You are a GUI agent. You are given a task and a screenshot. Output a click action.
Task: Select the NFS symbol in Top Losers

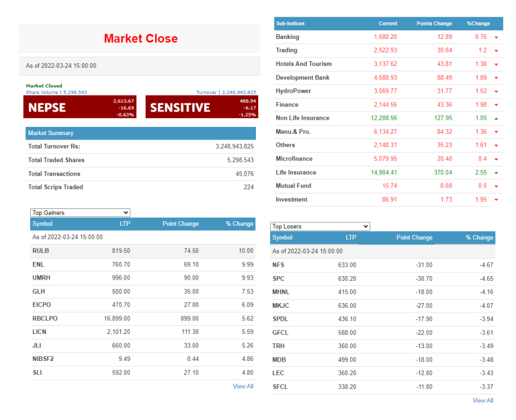(278, 265)
